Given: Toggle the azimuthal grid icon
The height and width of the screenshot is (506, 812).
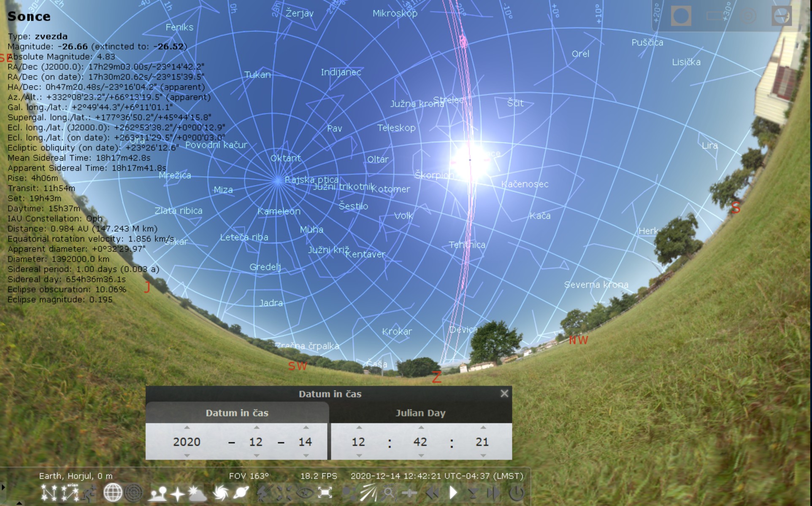Looking at the screenshot, I should 134,493.
